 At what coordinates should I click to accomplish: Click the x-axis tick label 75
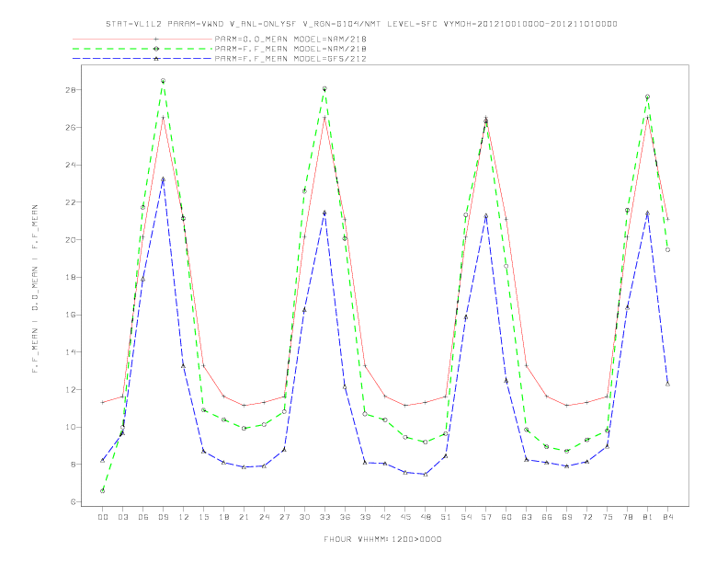pos(608,517)
